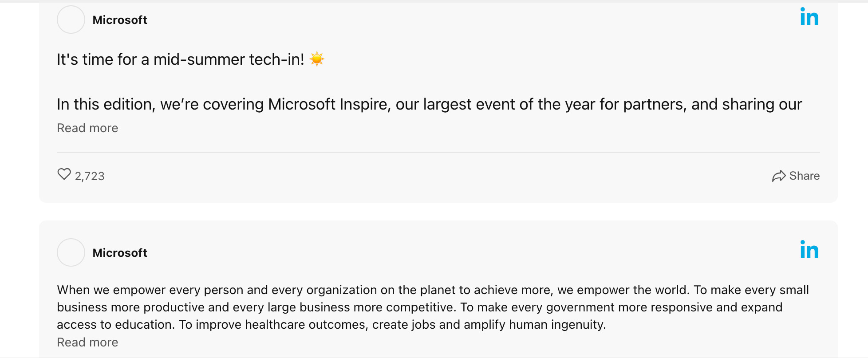Select the Microsoft name on the first post

[119, 20]
